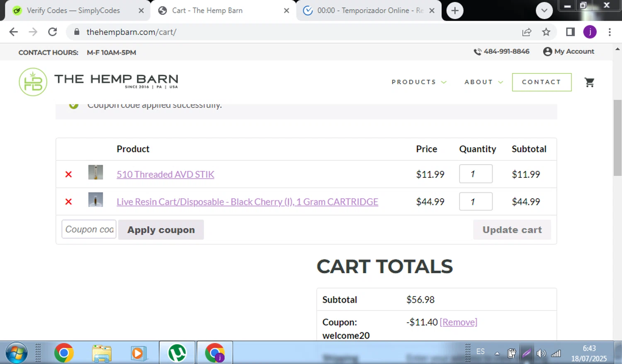Expand the PRODUCTS menu
622x364 pixels.
point(419,82)
